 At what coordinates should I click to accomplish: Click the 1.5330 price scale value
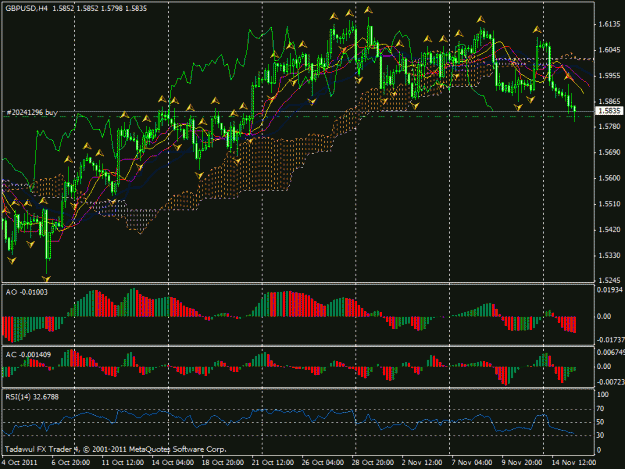[609, 255]
